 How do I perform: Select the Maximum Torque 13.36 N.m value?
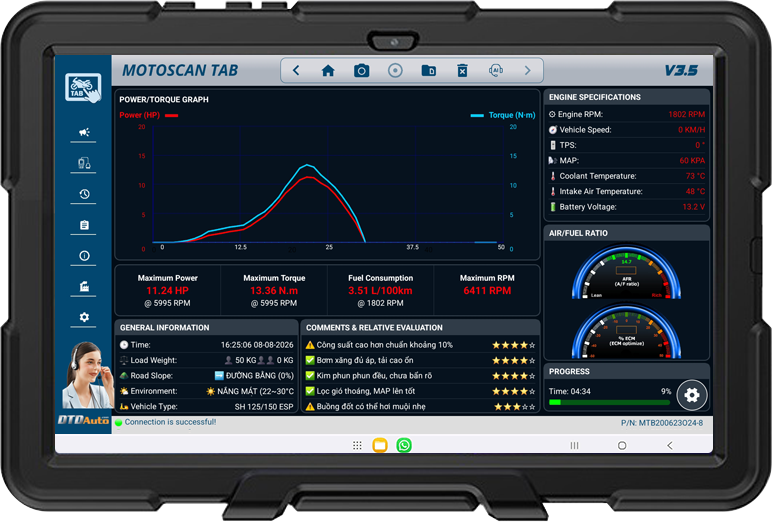pyautogui.click(x=274, y=291)
